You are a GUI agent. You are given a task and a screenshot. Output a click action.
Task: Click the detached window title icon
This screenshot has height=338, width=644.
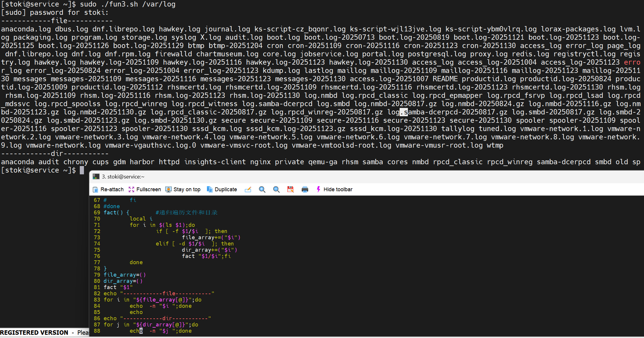pyautogui.click(x=96, y=176)
